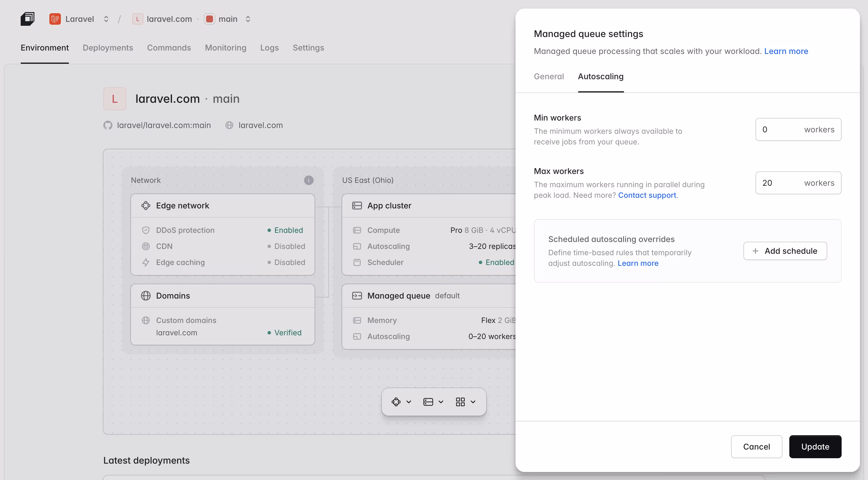Open the Settings tab
The height and width of the screenshot is (480, 868).
308,48
